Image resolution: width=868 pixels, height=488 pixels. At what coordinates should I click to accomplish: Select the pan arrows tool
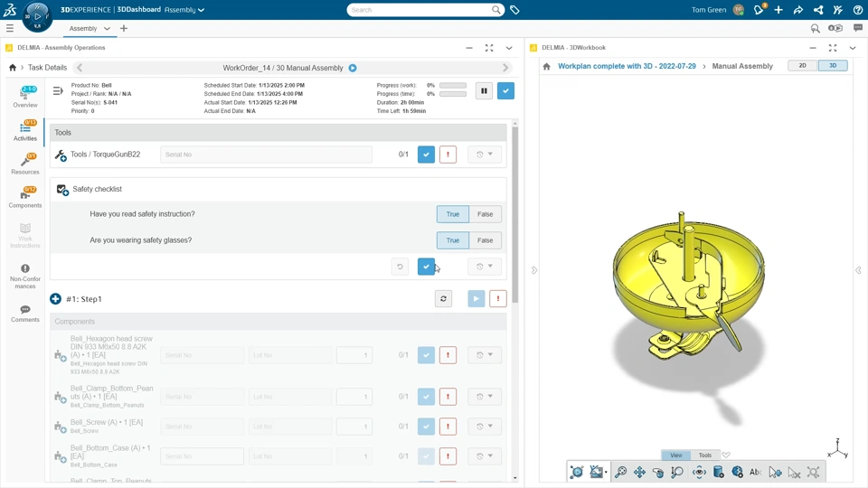(x=639, y=472)
